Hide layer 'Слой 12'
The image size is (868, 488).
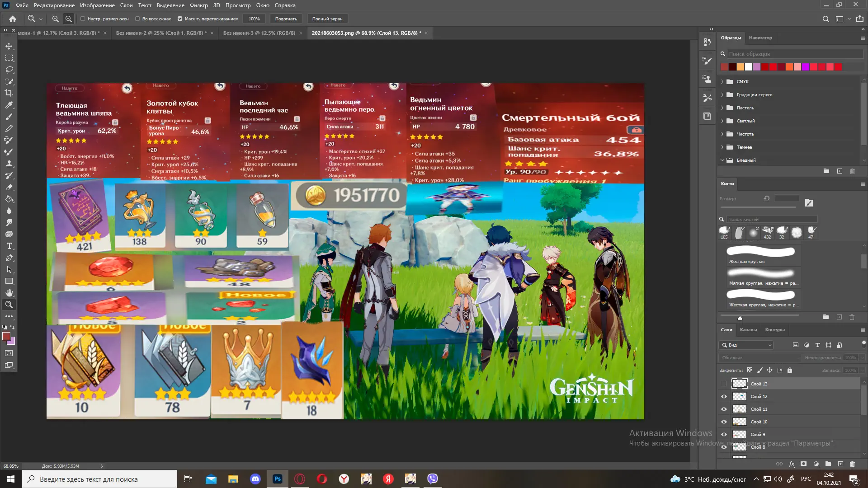724,397
